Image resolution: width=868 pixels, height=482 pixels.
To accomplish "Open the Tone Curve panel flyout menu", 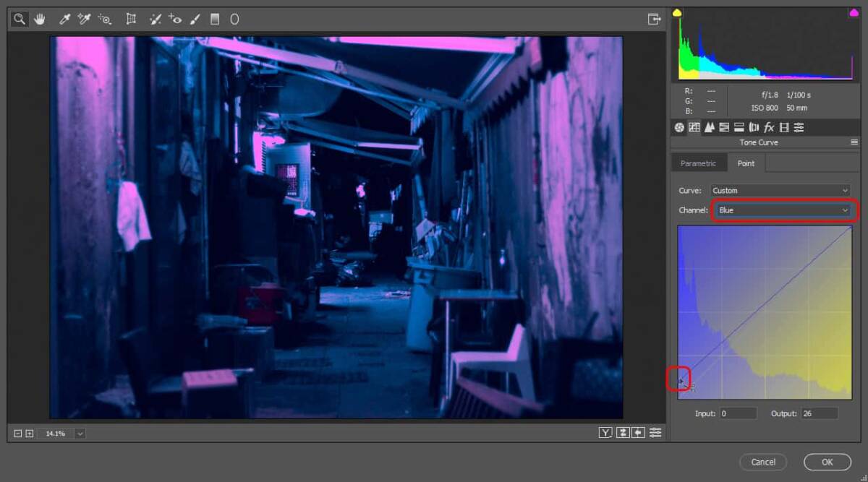I will tap(854, 142).
